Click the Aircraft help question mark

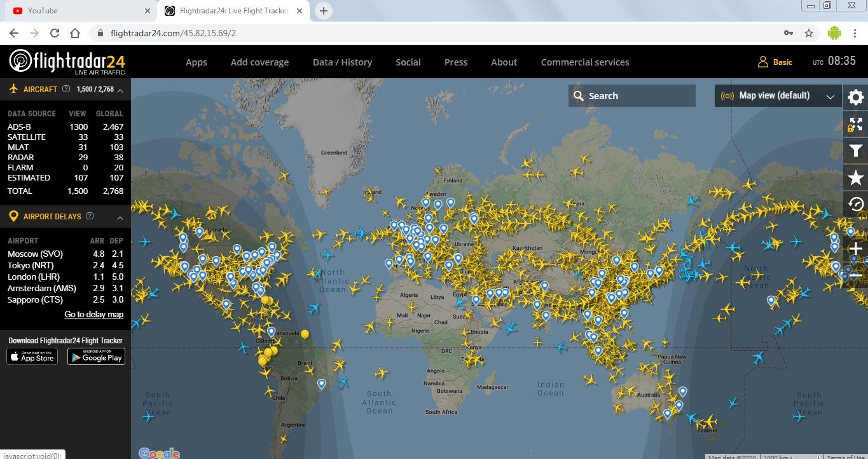tap(66, 89)
